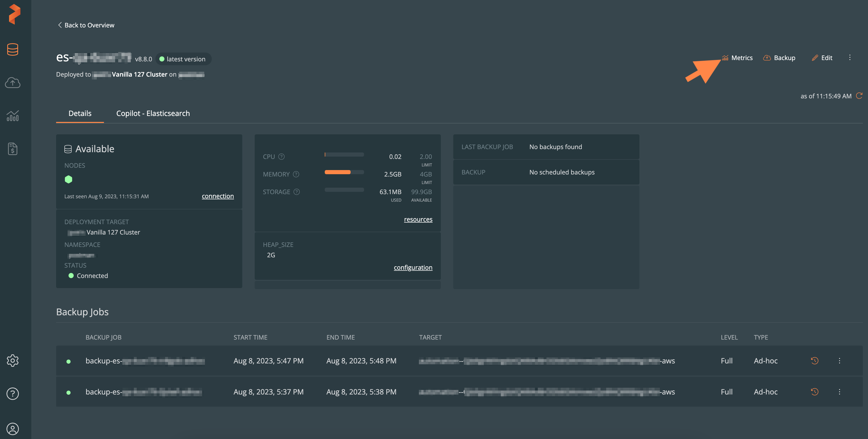This screenshot has height=439, width=868.
Task: Restore from the 5:37 PM backup
Action: pos(814,391)
